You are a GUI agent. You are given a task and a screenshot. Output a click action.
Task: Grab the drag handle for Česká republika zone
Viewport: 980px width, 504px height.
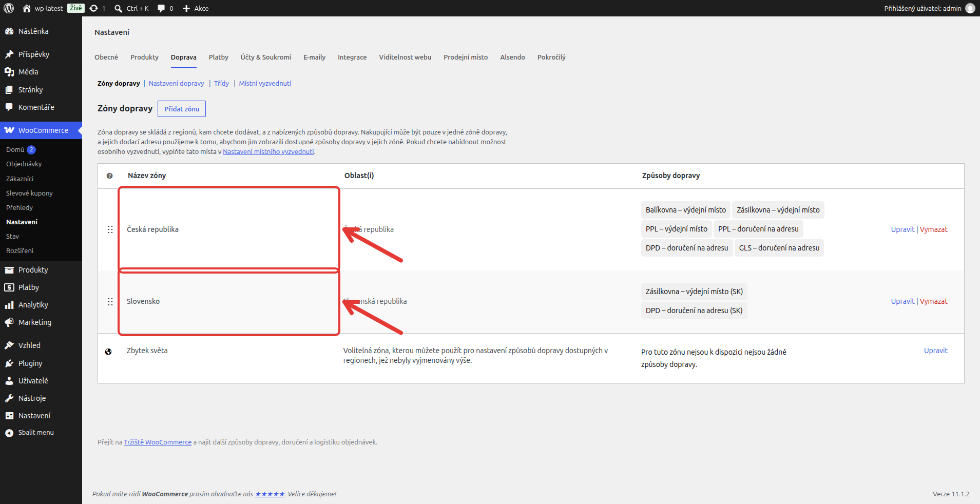[110, 229]
